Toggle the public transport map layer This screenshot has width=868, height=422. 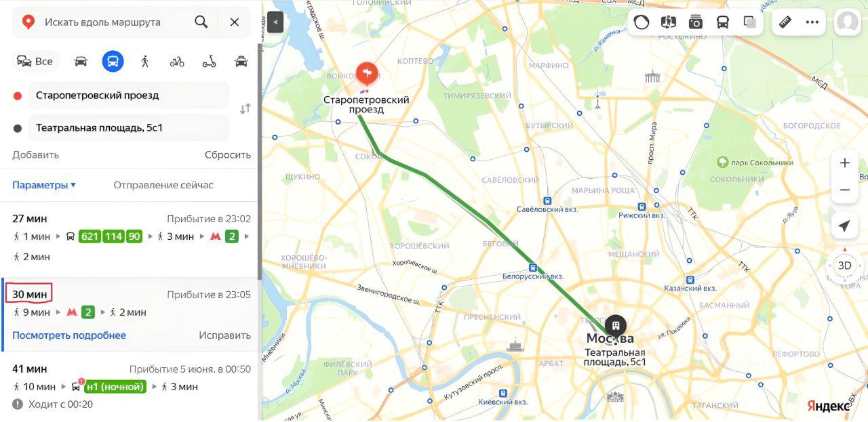(x=723, y=22)
